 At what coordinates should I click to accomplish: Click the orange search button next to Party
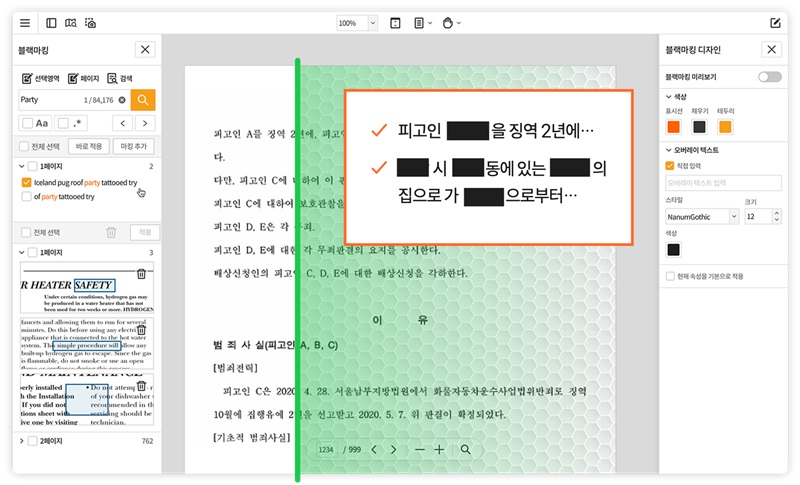[144, 99]
